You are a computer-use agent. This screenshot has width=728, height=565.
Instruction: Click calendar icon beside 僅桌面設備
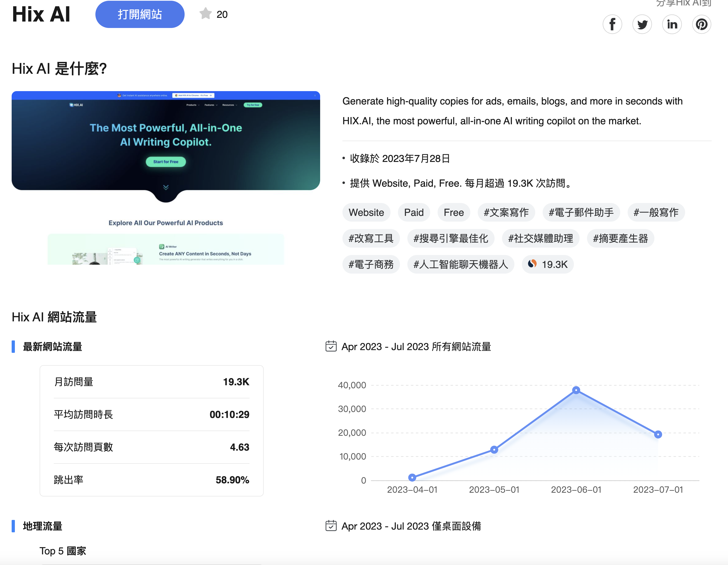point(331,526)
